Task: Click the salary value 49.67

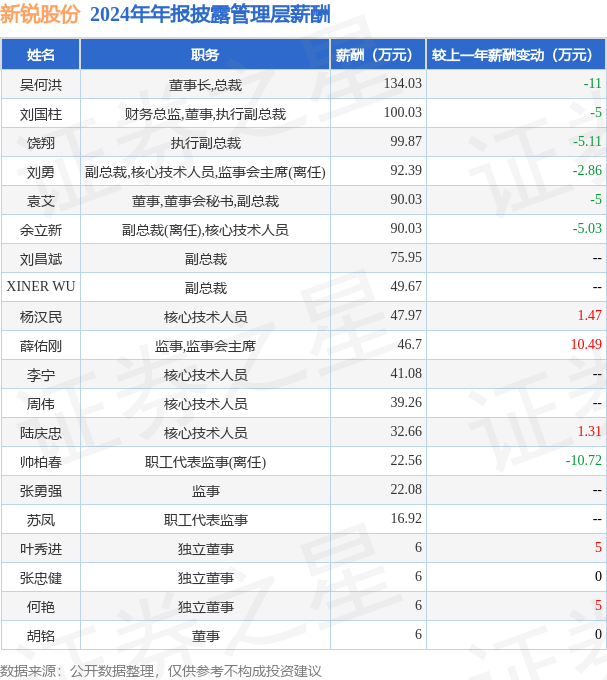Action: pyautogui.click(x=406, y=286)
